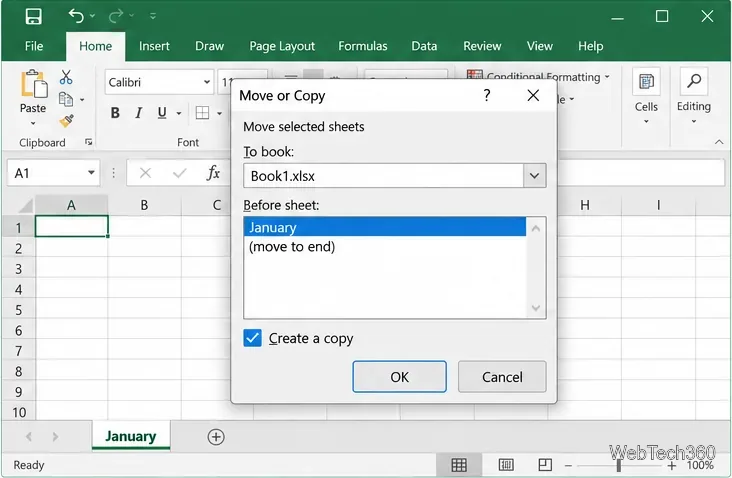Open the Help tab

pos(591,46)
